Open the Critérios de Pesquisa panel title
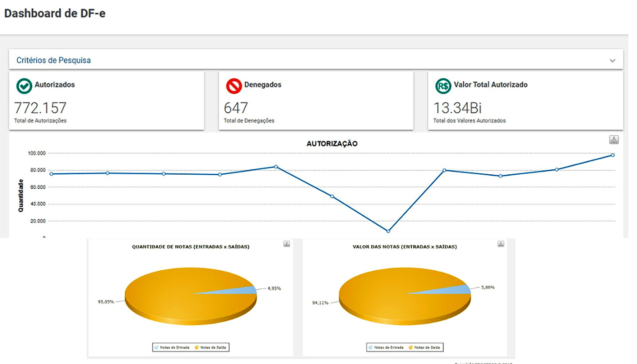The image size is (637, 364). point(53,60)
